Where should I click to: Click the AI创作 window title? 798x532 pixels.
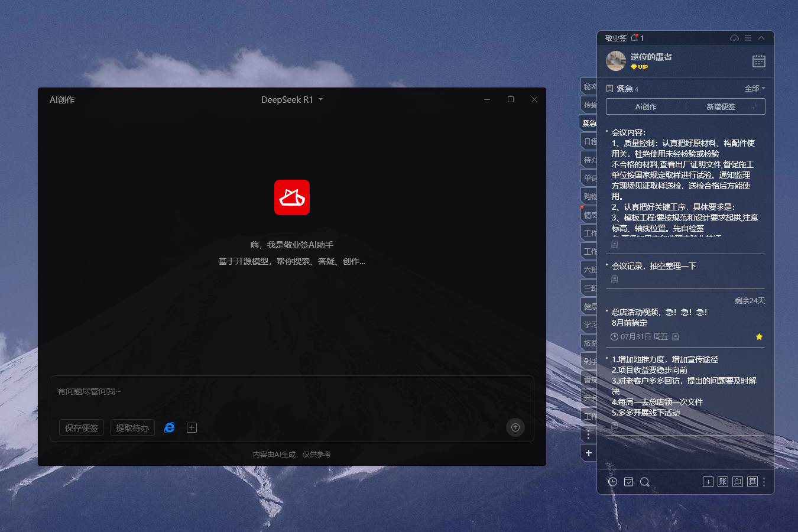tap(62, 100)
